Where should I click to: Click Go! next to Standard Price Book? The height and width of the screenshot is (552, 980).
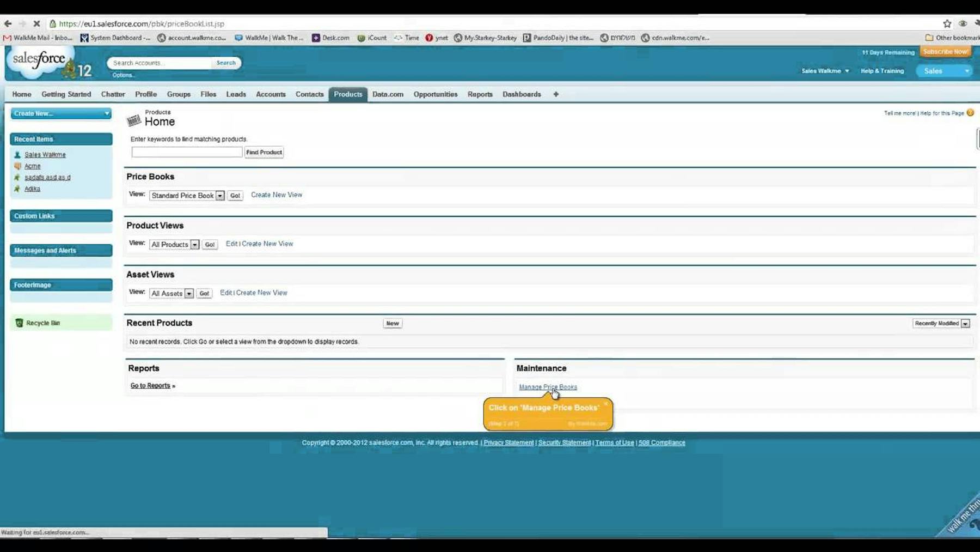pos(235,196)
